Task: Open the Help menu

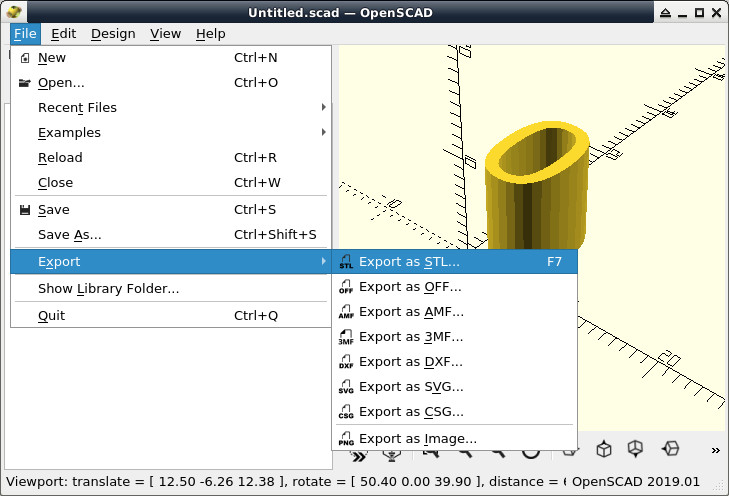Action: pyautogui.click(x=211, y=34)
